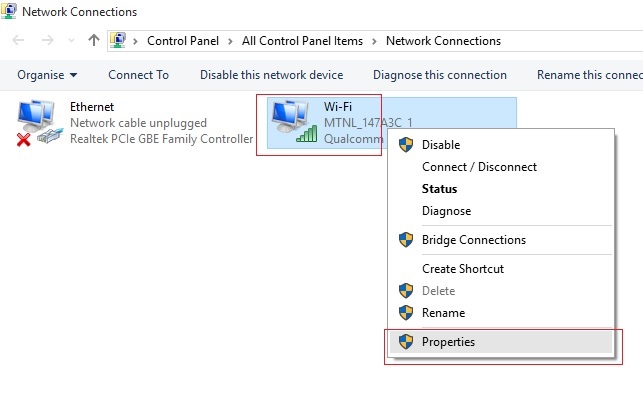Click the back navigation arrow

coord(18,40)
